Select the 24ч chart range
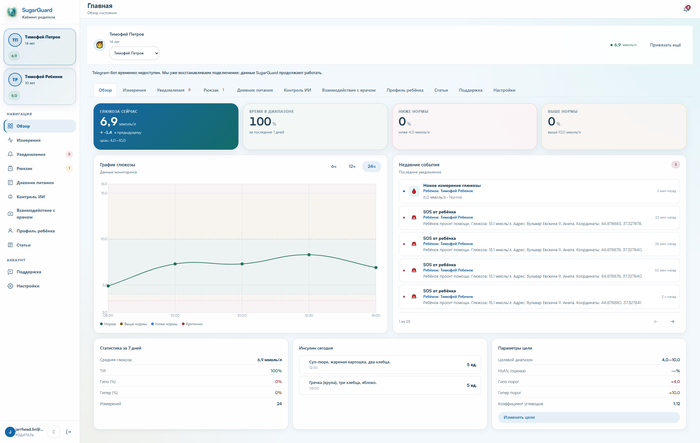 (x=371, y=167)
